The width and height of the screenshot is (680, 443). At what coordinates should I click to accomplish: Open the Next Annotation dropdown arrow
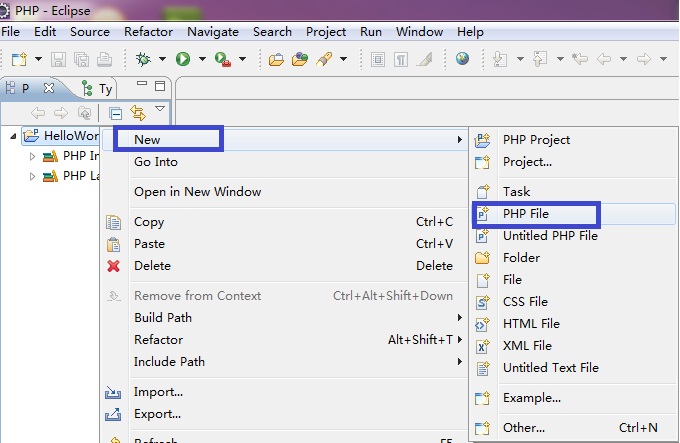coord(520,59)
